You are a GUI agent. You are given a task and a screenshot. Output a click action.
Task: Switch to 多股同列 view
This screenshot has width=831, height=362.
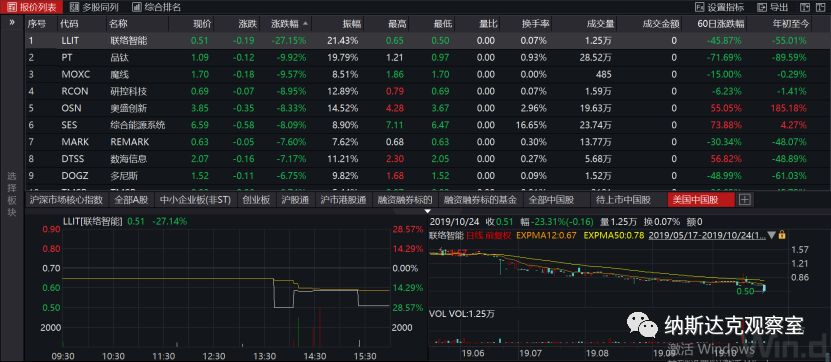click(x=94, y=7)
